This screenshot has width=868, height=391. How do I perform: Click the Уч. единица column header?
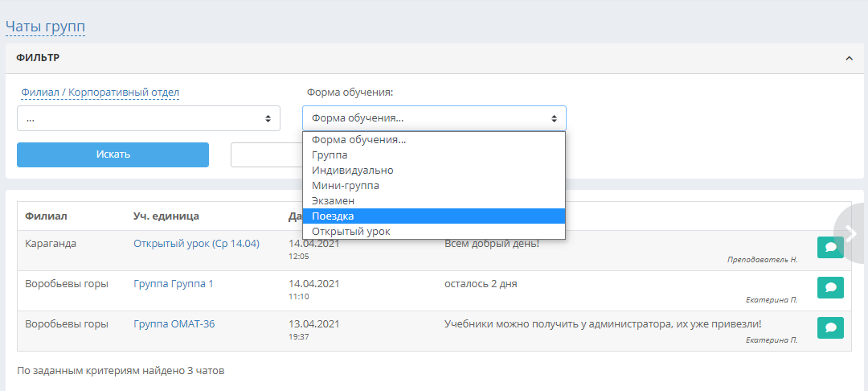(x=166, y=216)
